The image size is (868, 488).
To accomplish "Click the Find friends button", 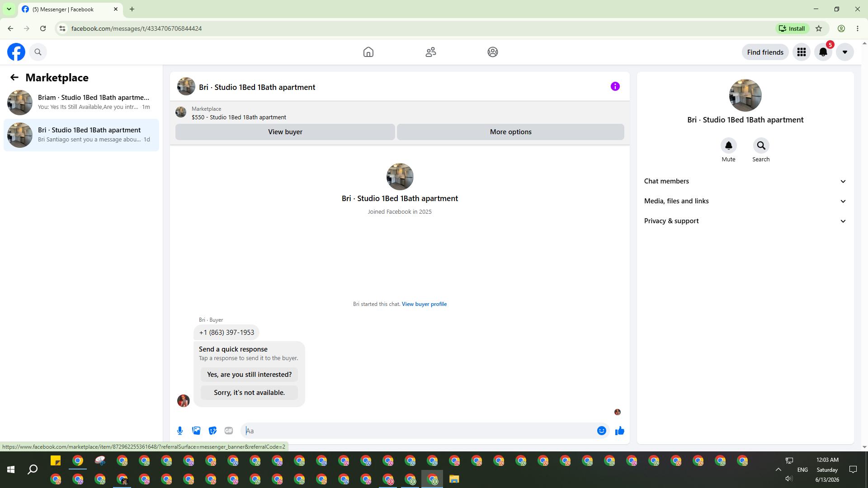I will 765,52.
